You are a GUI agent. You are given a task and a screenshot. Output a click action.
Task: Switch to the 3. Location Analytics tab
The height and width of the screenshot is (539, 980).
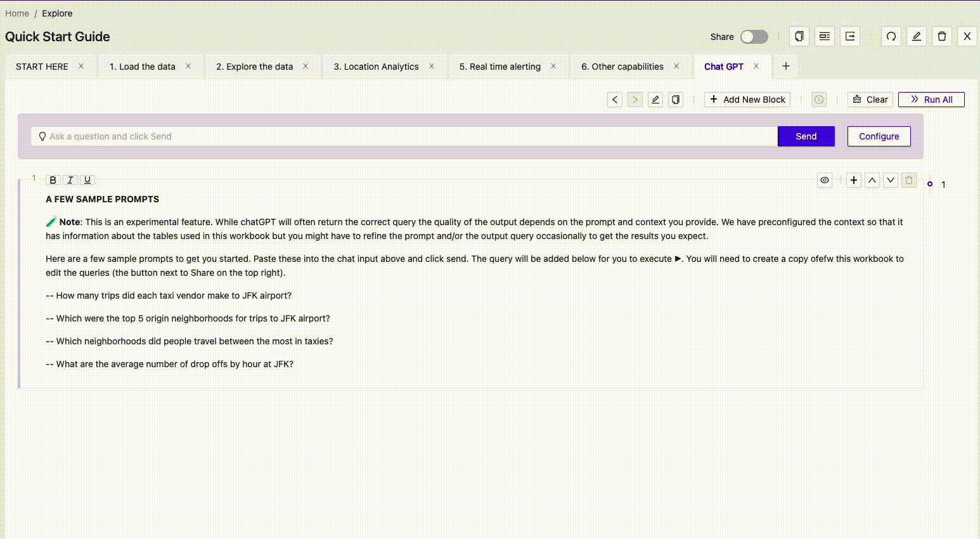[376, 67]
